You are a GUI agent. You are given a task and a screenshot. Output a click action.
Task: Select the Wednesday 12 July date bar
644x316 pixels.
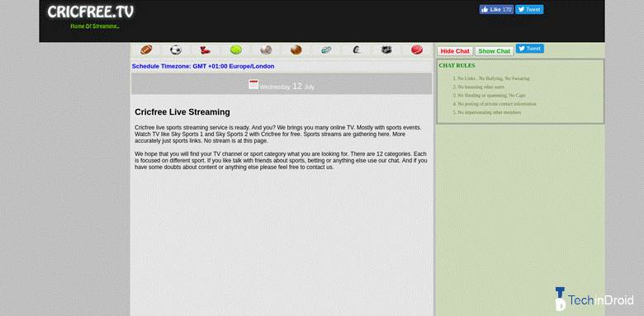(x=282, y=84)
